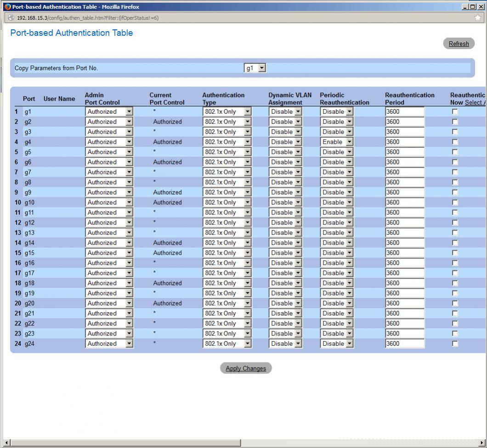Check Reauthenticate Now for port g15
The height and width of the screenshot is (448, 487).
(455, 253)
